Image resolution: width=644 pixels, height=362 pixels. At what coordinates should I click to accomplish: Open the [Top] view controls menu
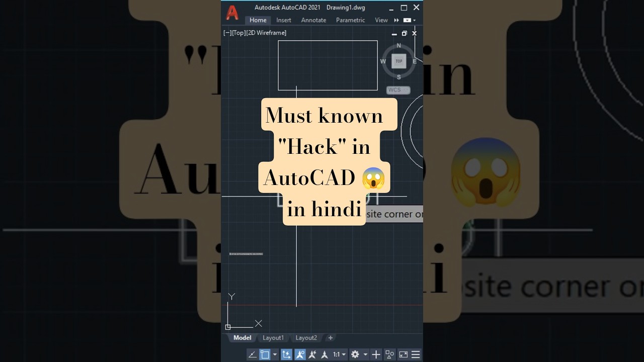[x=239, y=33]
